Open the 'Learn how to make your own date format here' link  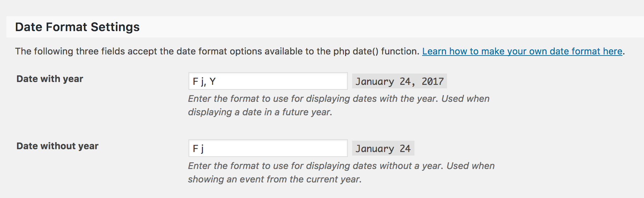coord(522,51)
